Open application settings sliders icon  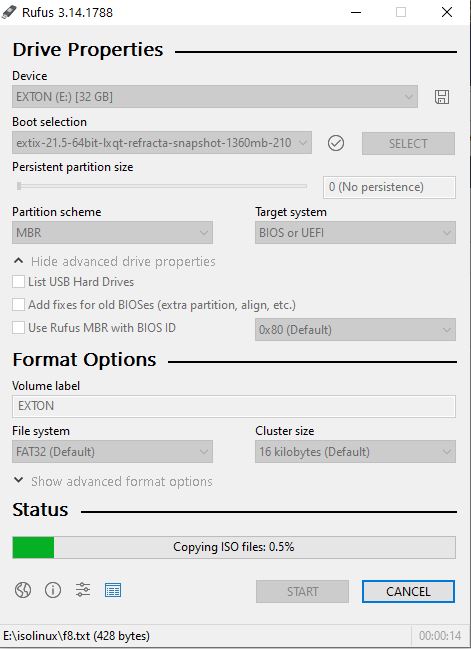point(83,590)
